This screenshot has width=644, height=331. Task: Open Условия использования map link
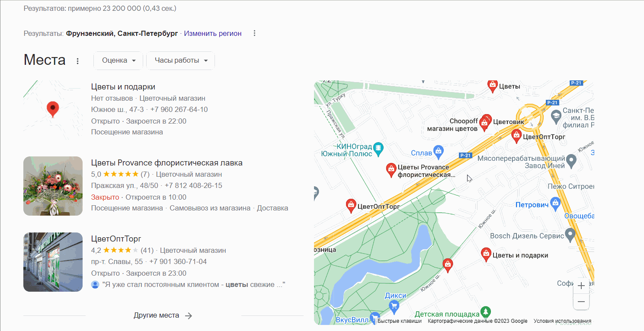562,321
